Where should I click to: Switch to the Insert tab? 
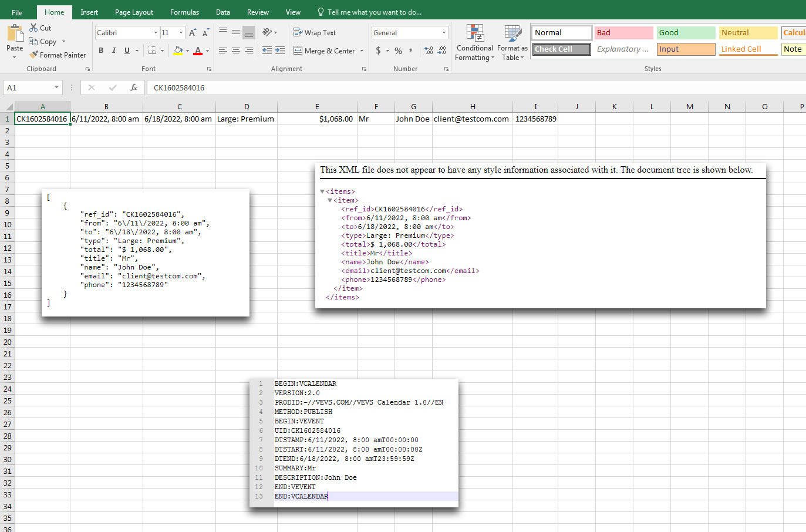point(89,12)
